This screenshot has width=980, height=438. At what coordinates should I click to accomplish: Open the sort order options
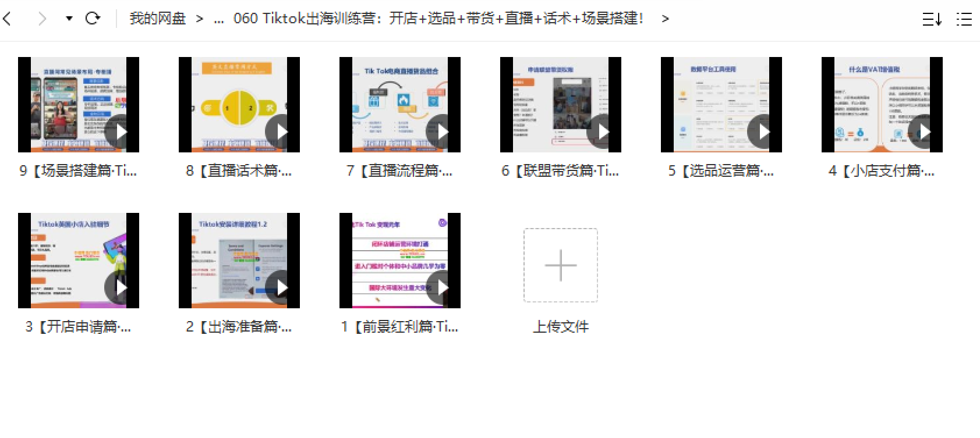932,19
